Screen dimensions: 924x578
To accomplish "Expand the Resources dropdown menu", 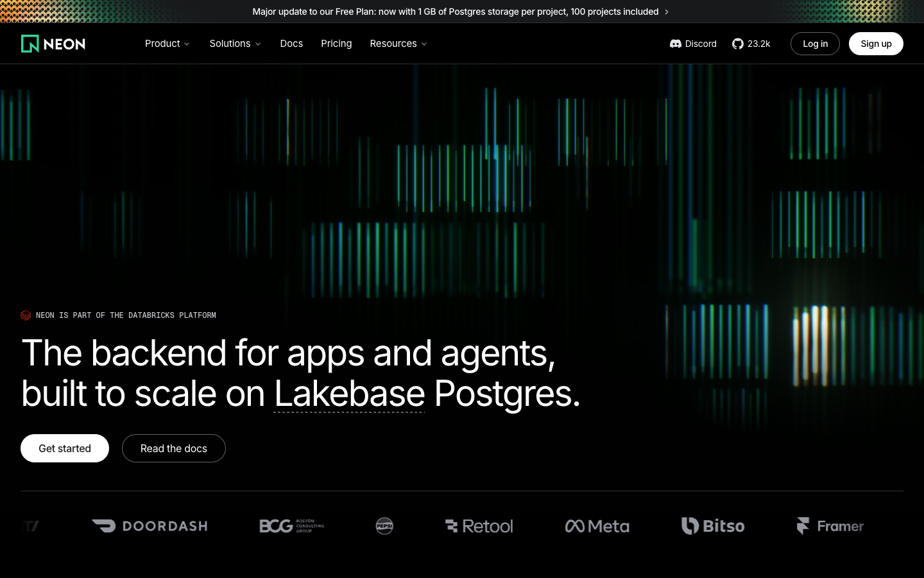I will 398,44.
